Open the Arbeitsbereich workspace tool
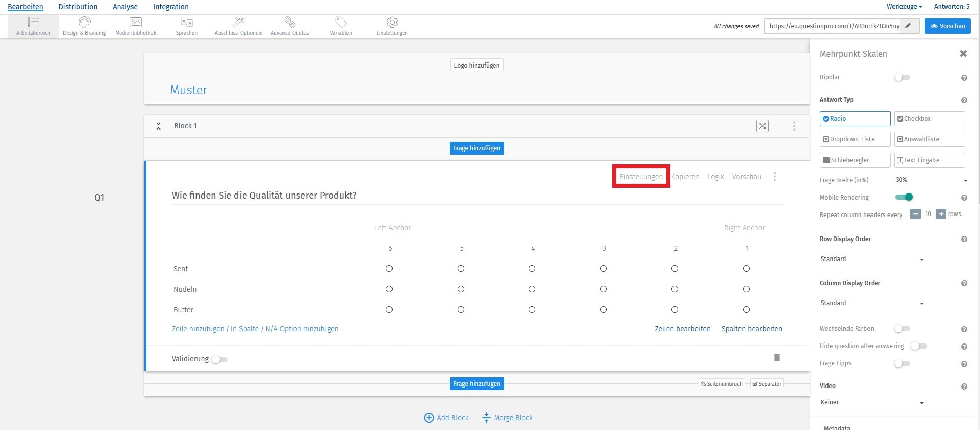 coord(33,26)
